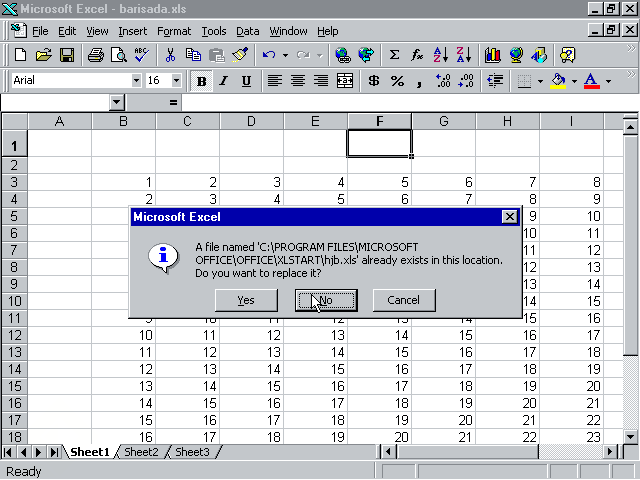Launch the Chart Wizard

(x=493, y=55)
